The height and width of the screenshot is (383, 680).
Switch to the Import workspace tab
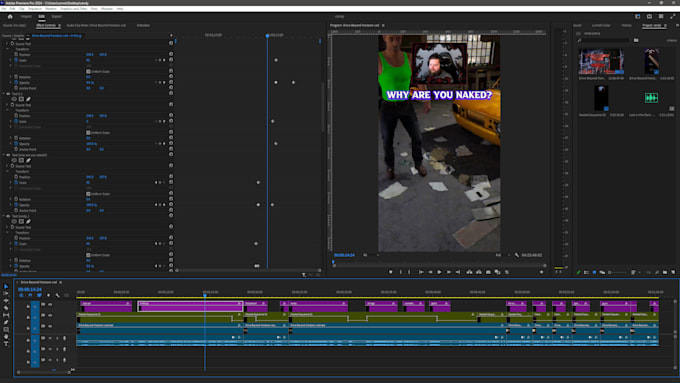(26, 16)
